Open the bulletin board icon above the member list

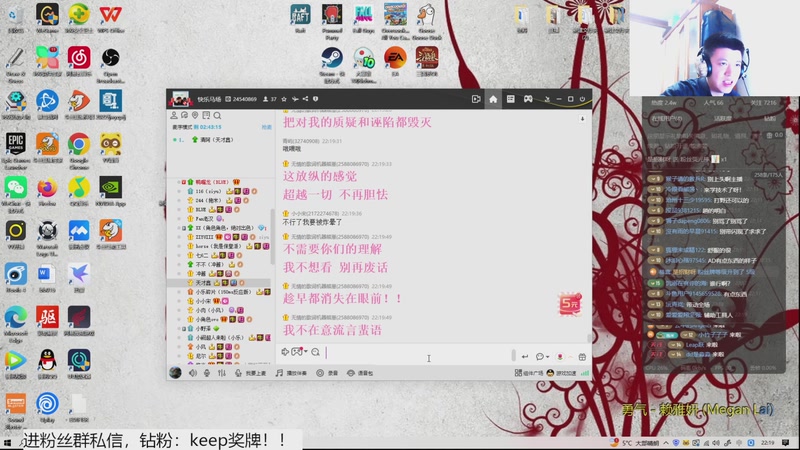pyautogui.click(x=206, y=115)
